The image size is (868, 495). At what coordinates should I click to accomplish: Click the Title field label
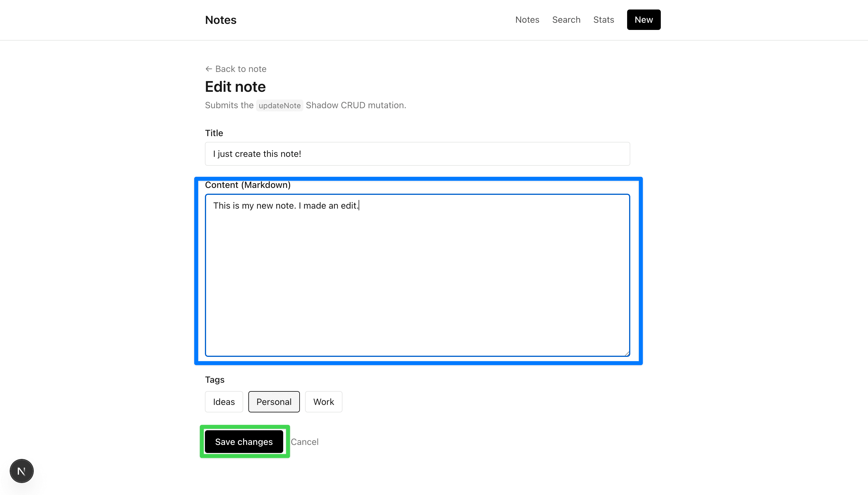point(214,133)
